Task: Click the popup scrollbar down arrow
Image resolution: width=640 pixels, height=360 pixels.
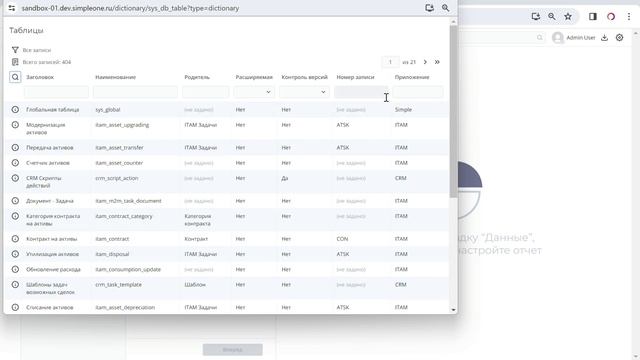Action: [453, 310]
